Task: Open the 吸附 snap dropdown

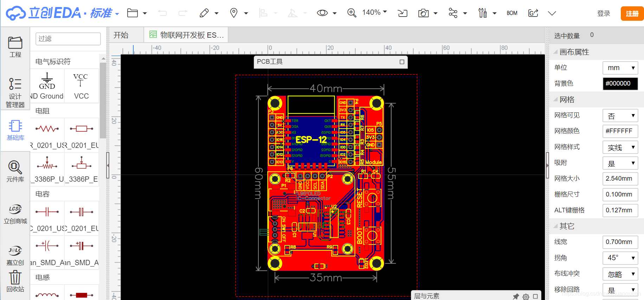Action: tap(620, 163)
